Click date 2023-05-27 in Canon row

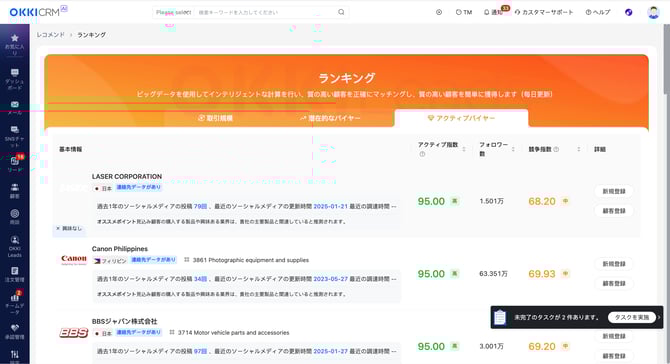330,279
